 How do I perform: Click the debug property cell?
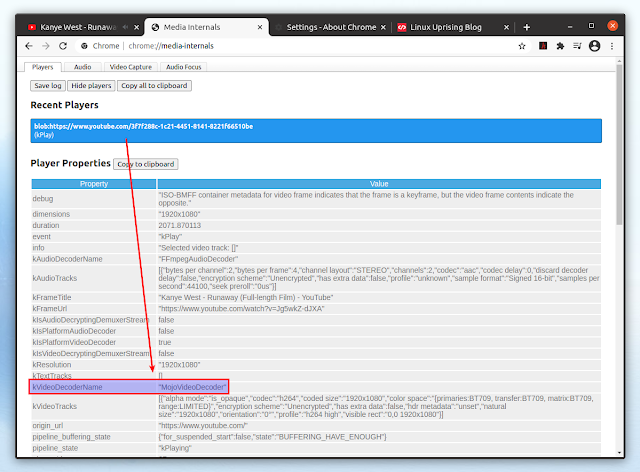[x=94, y=199]
